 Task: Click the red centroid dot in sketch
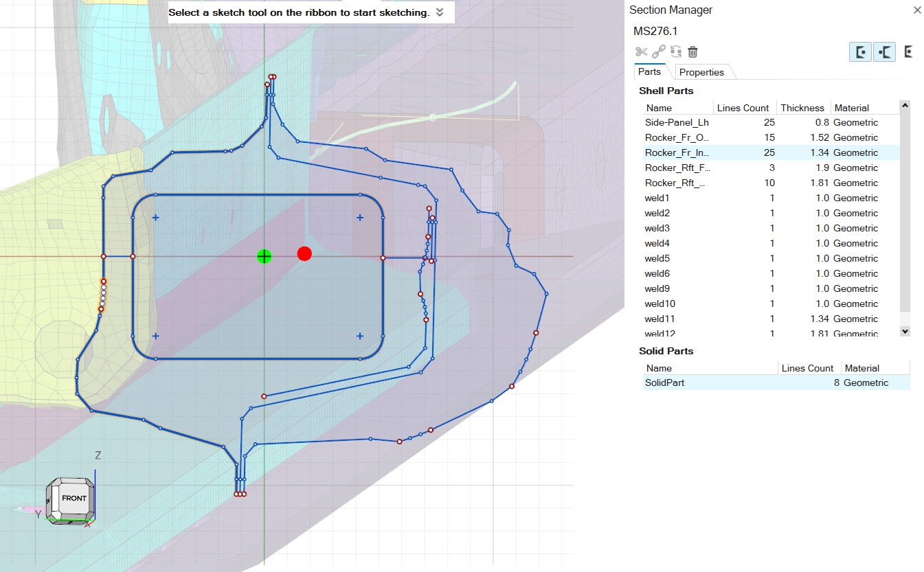click(304, 254)
